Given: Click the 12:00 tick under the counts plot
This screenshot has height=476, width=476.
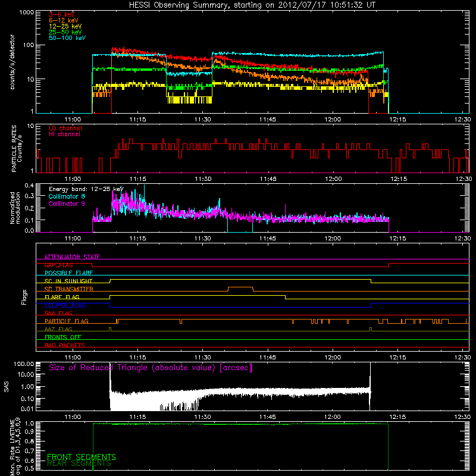Looking at the screenshot, I should [x=333, y=120].
